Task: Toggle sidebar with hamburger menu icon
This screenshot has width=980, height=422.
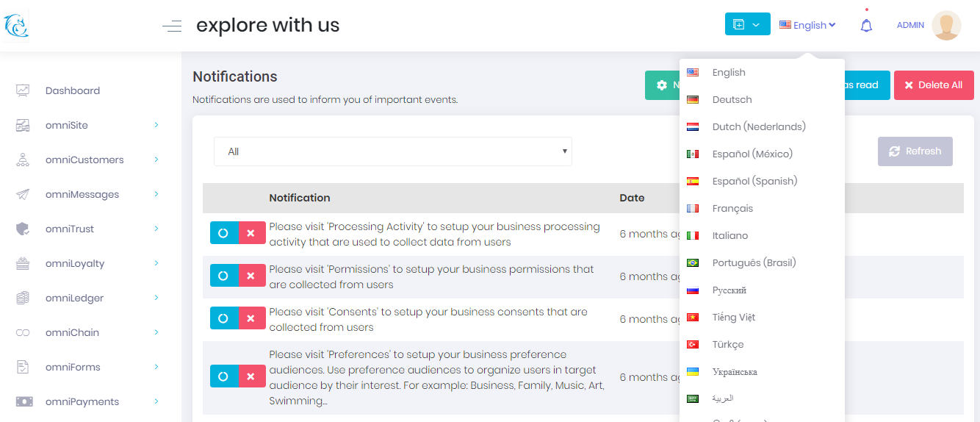Action: pyautogui.click(x=172, y=27)
